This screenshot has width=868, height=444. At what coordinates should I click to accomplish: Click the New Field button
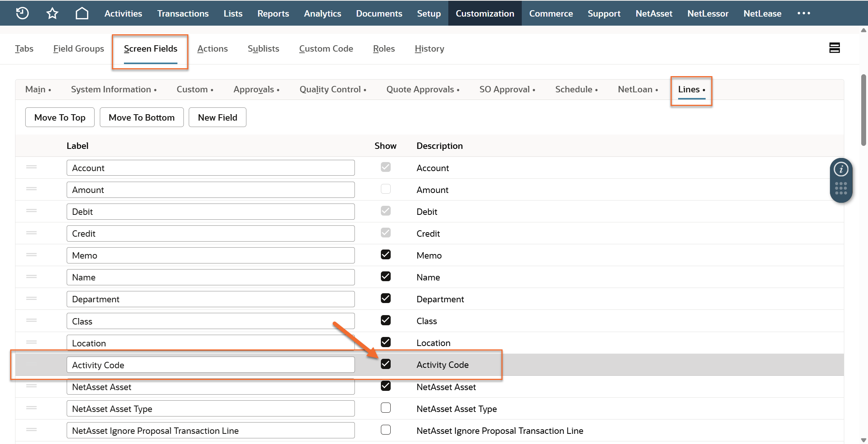click(217, 117)
